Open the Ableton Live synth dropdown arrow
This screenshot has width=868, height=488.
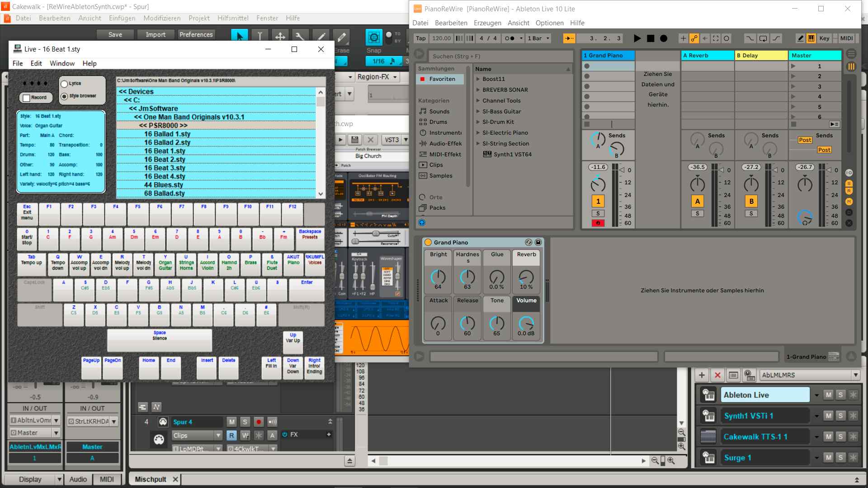click(816, 395)
